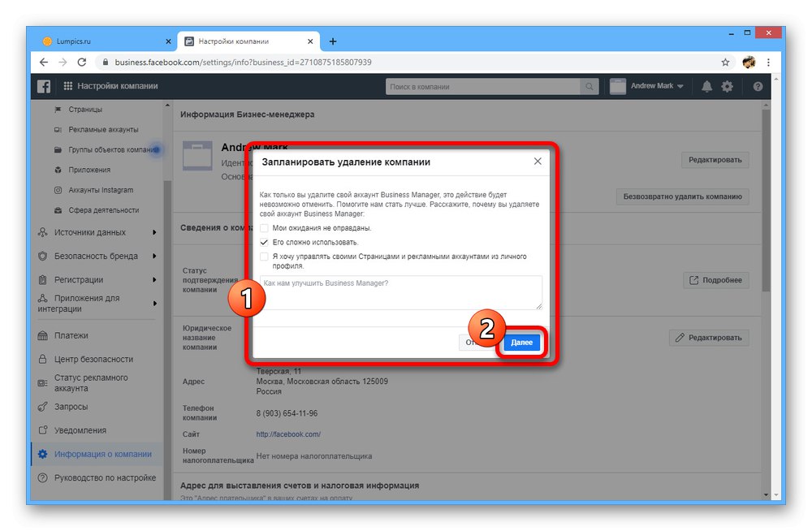This screenshot has width=812, height=531.
Task: Click the sidebar scroll up arrow
Action: [166, 106]
